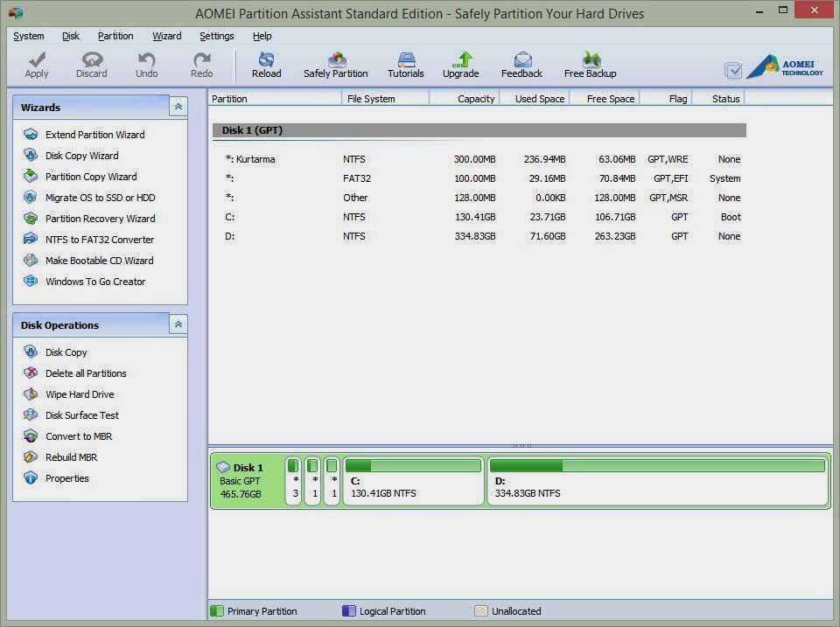
Task: Select C: 130.41GB block in disk map
Action: click(x=413, y=481)
